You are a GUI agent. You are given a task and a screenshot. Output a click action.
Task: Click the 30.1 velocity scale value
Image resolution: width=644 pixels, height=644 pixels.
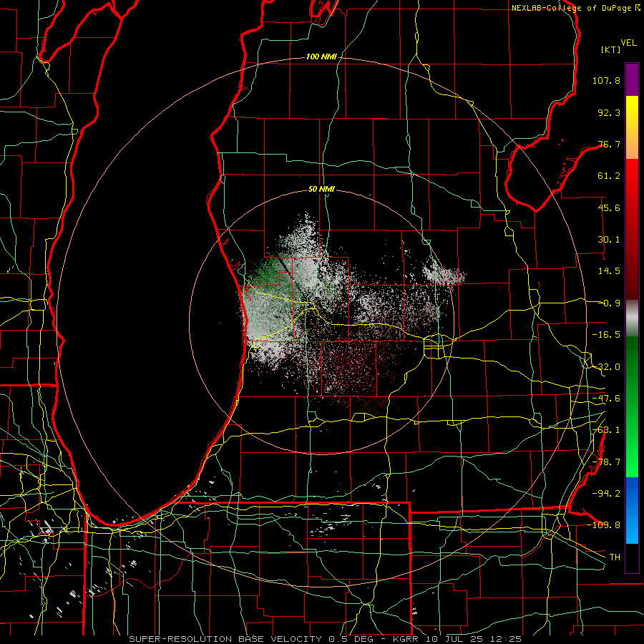[x=609, y=240]
